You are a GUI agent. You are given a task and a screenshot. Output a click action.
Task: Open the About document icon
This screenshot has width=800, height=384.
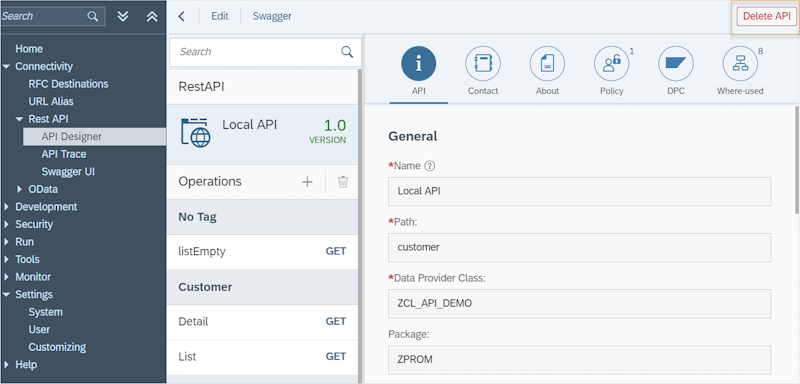coord(547,63)
